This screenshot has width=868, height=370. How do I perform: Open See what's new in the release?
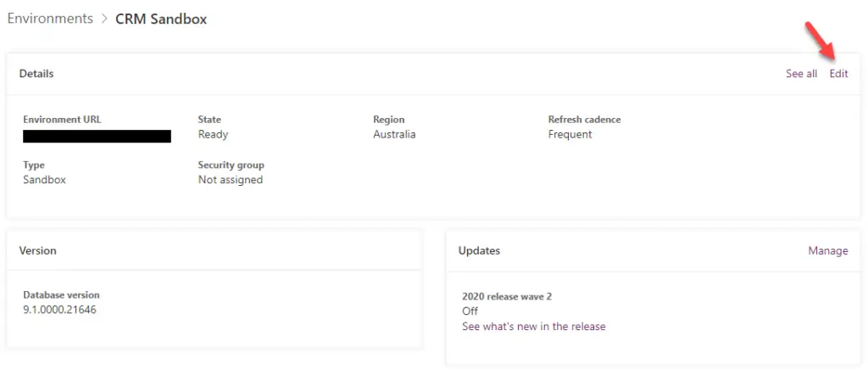[534, 327]
